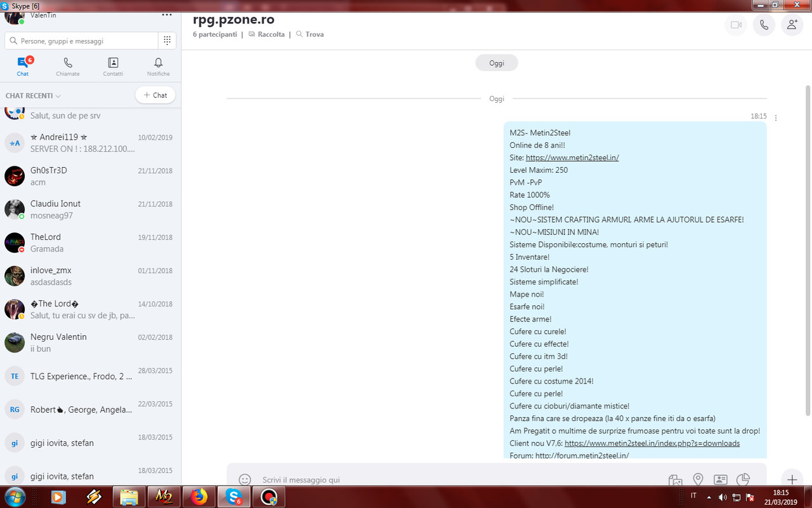Open the profile more options menu
Screen dimensions: 812x508
(167, 15)
